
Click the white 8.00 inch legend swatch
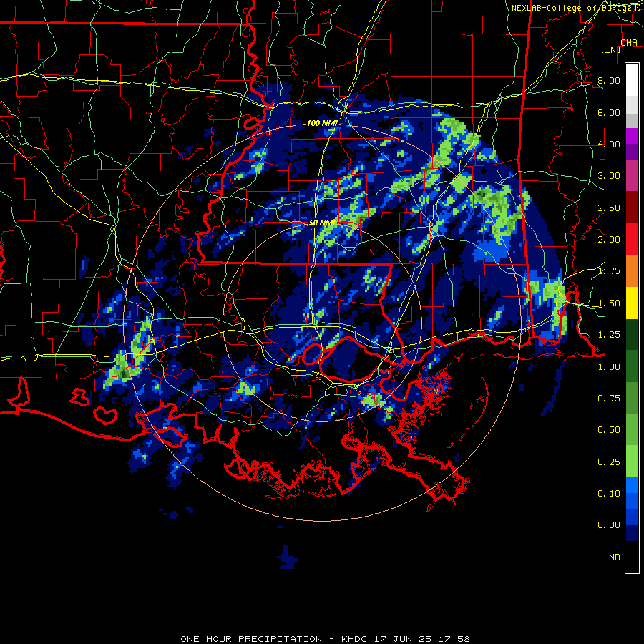point(632,79)
